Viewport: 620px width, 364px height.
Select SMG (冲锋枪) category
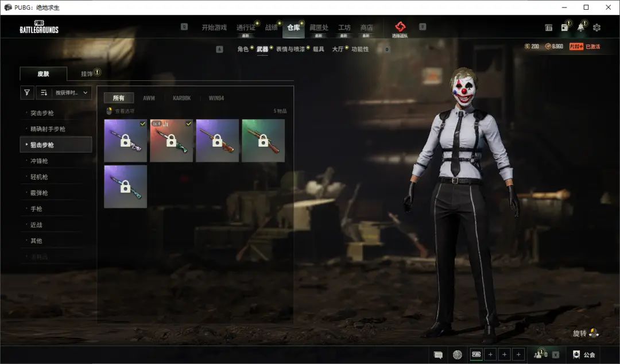click(56, 161)
